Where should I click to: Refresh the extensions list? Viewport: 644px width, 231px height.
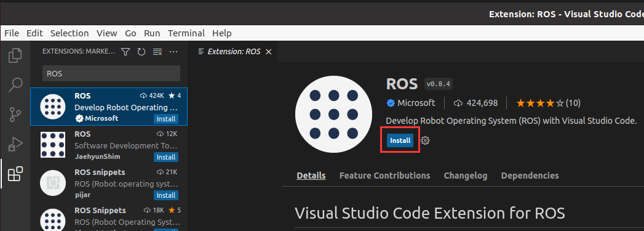coord(141,52)
